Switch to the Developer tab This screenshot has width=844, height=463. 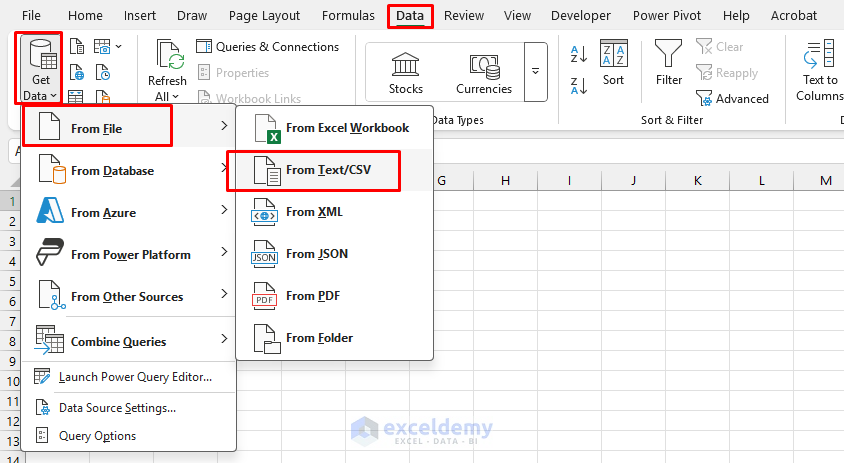(581, 16)
